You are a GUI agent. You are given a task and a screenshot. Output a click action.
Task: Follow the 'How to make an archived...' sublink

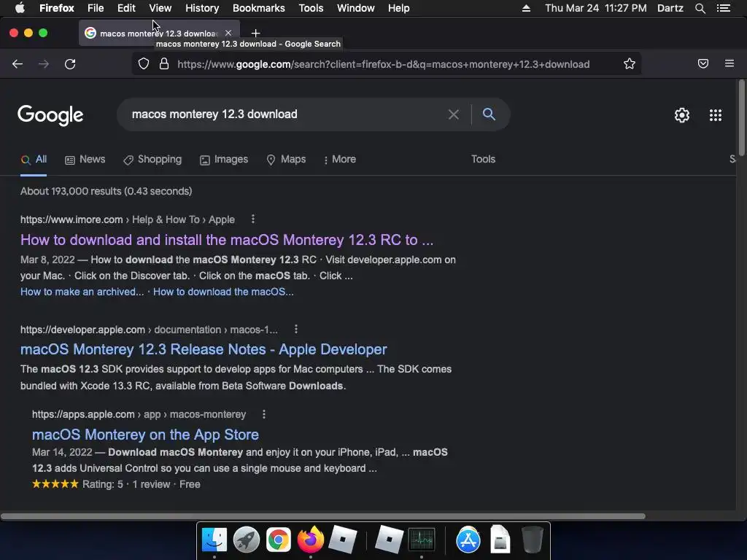coord(82,292)
